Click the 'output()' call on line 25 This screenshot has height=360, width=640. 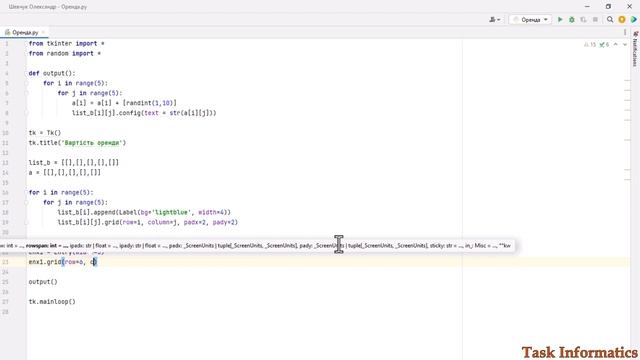click(x=43, y=282)
